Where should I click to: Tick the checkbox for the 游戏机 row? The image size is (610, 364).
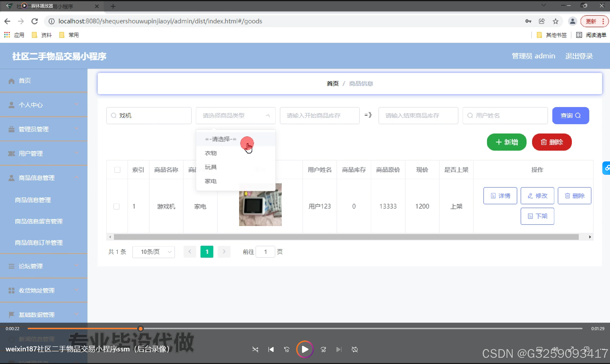coord(117,206)
